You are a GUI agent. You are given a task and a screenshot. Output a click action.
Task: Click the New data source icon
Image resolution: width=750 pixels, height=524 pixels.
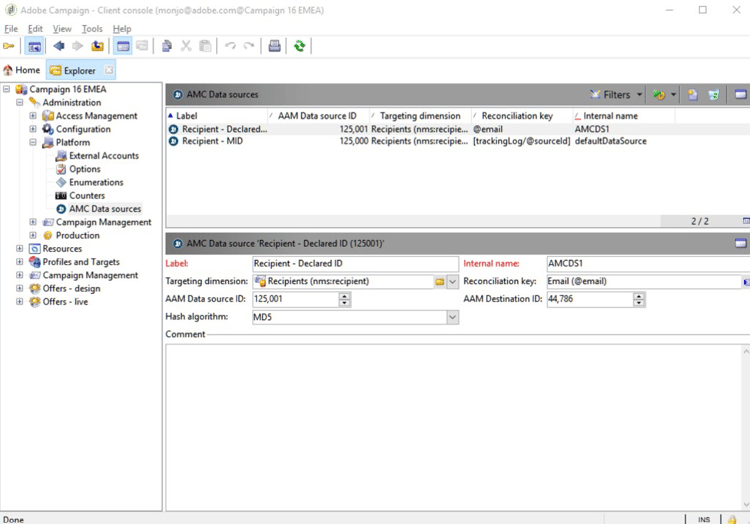click(692, 95)
